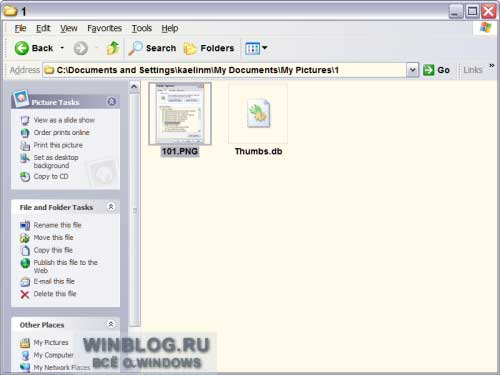Open the View menu

pyautogui.click(x=69, y=28)
